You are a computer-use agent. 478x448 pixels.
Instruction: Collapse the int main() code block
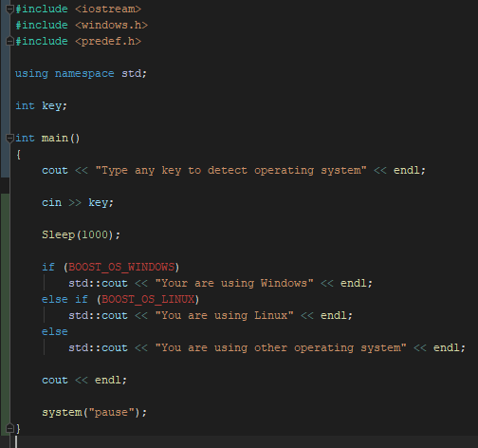(9, 139)
